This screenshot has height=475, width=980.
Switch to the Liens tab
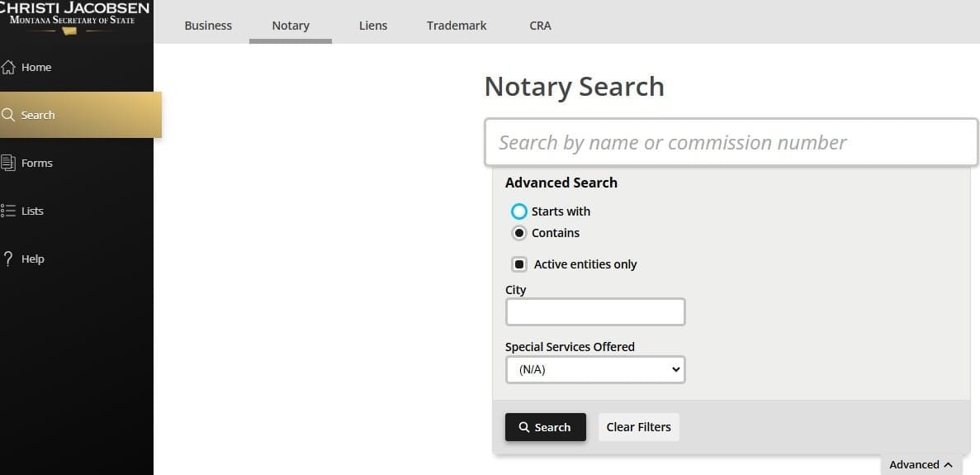click(373, 26)
